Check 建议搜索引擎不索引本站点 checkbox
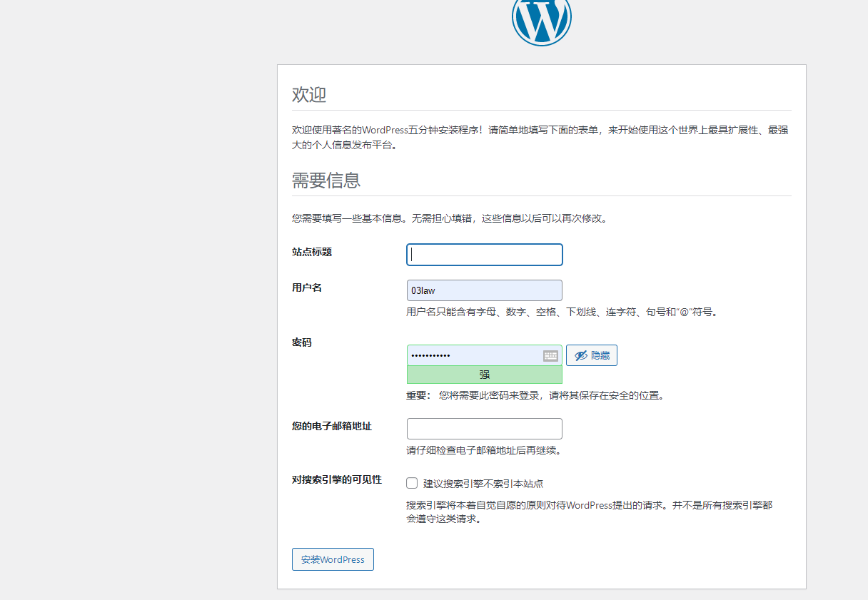Viewport: 868px width, 600px height. 412,483
